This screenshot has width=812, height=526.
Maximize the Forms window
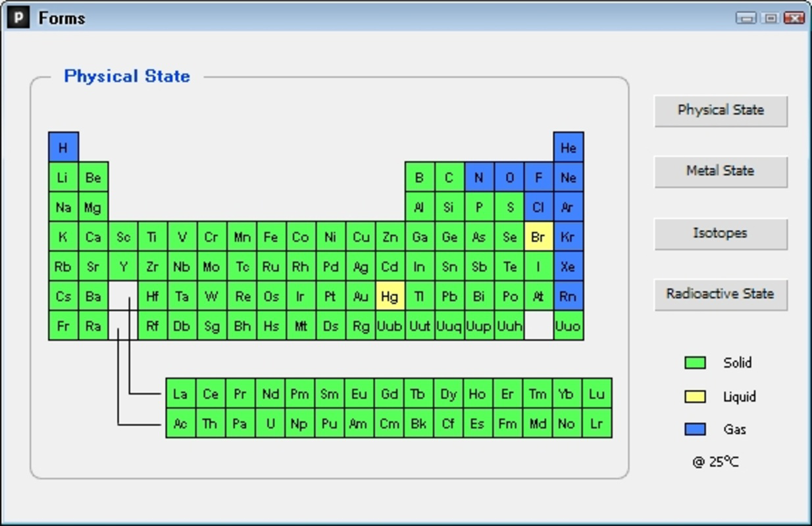pyautogui.click(x=770, y=18)
